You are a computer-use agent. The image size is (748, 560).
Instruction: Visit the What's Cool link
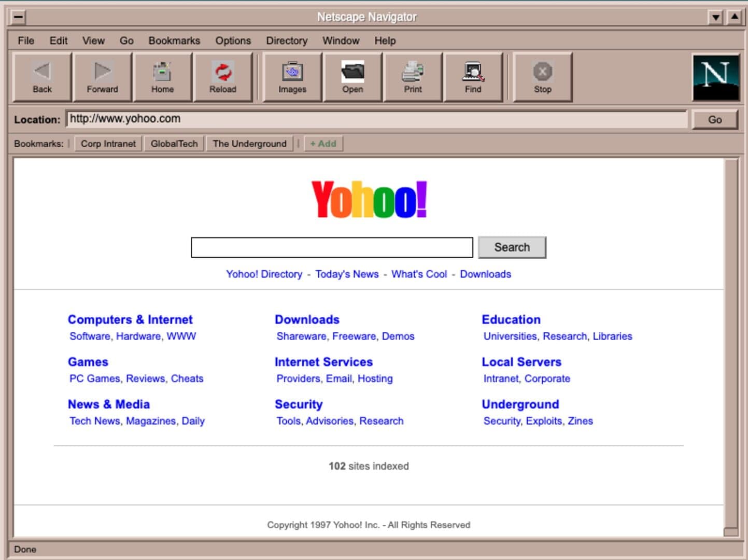tap(419, 274)
